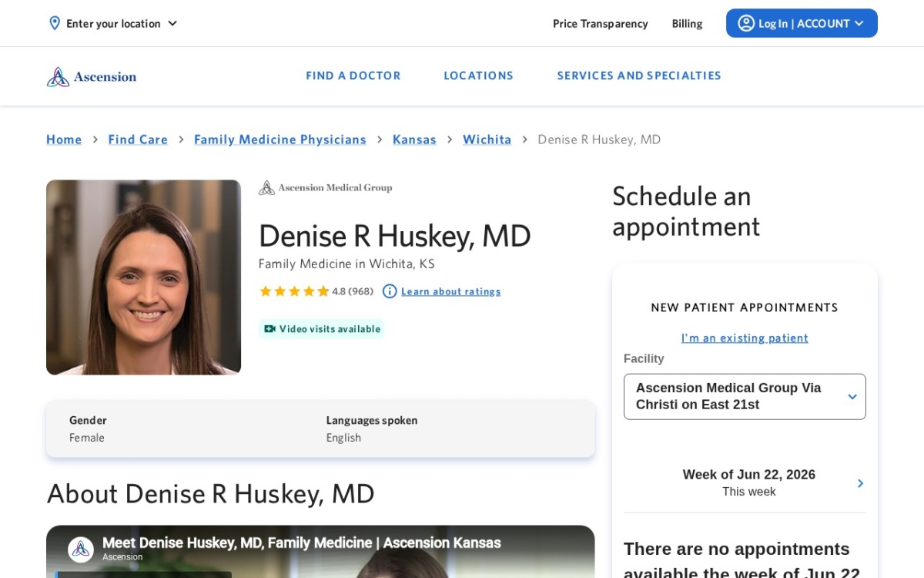Open the Billing link

[x=687, y=23]
